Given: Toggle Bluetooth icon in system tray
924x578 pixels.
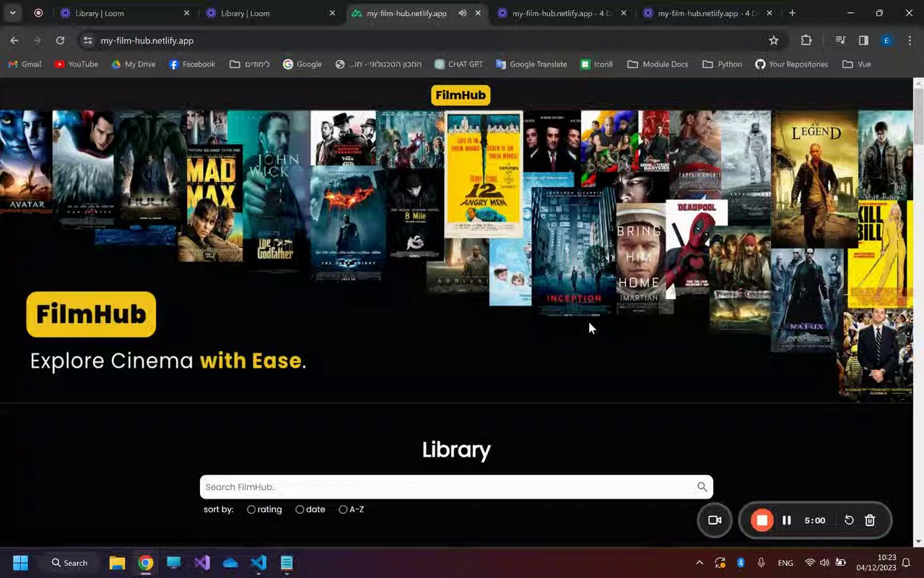Looking at the screenshot, I should 741,563.
